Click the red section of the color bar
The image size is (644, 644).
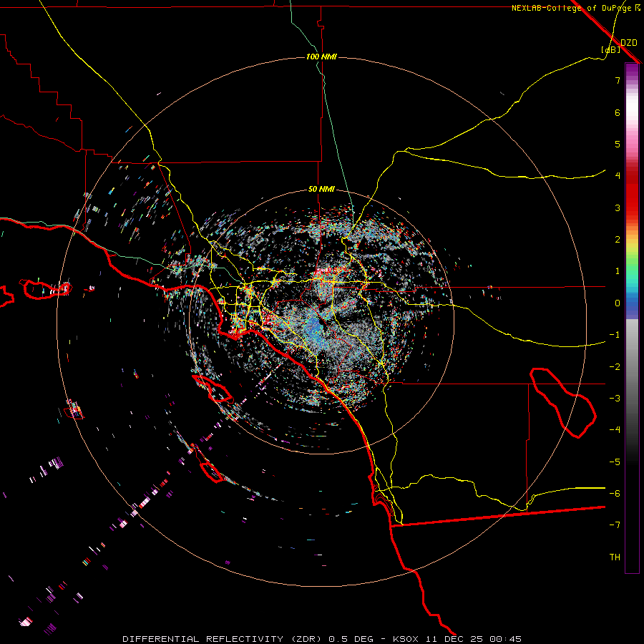click(632, 193)
